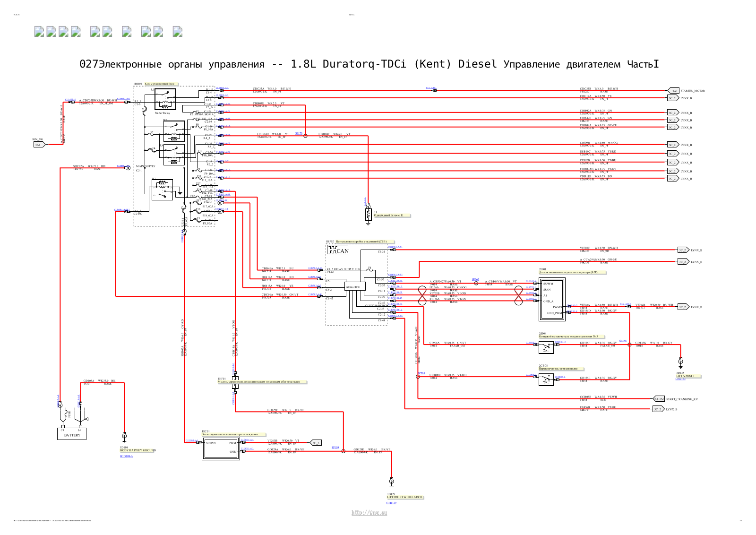The width and height of the screenshot is (756, 535).
Task: Click the Starter Relay symbol
Action: pyautogui.click(x=165, y=99)
